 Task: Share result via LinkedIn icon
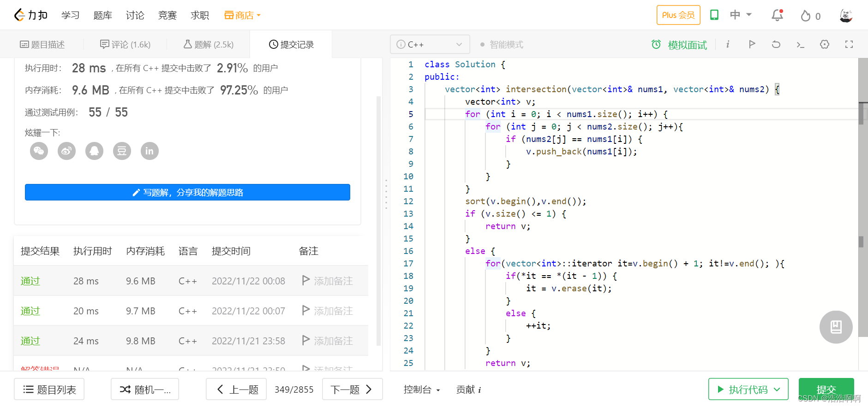(x=150, y=151)
